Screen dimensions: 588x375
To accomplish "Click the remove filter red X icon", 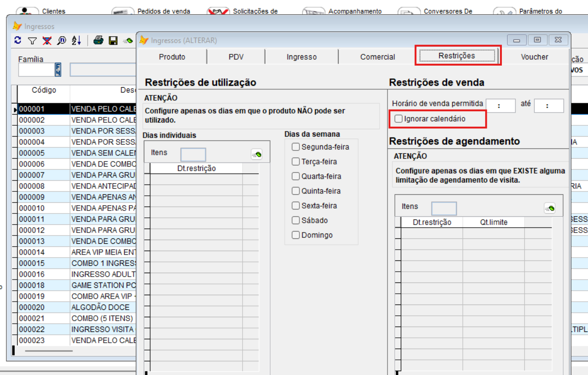I will coord(46,41).
